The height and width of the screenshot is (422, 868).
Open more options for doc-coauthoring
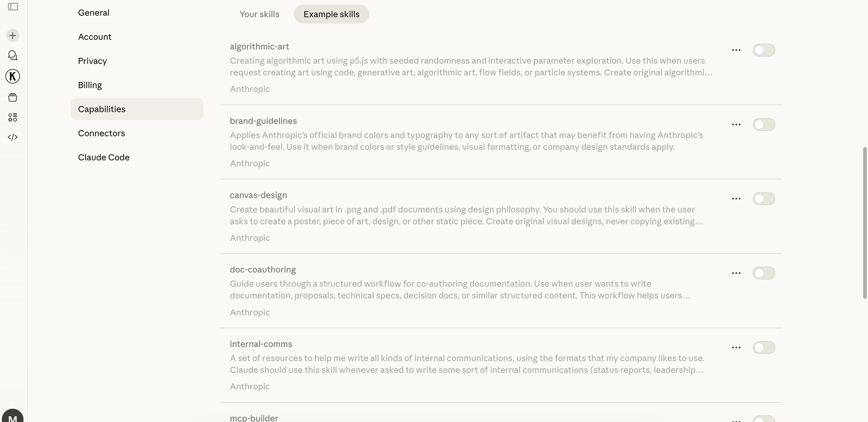pos(736,273)
